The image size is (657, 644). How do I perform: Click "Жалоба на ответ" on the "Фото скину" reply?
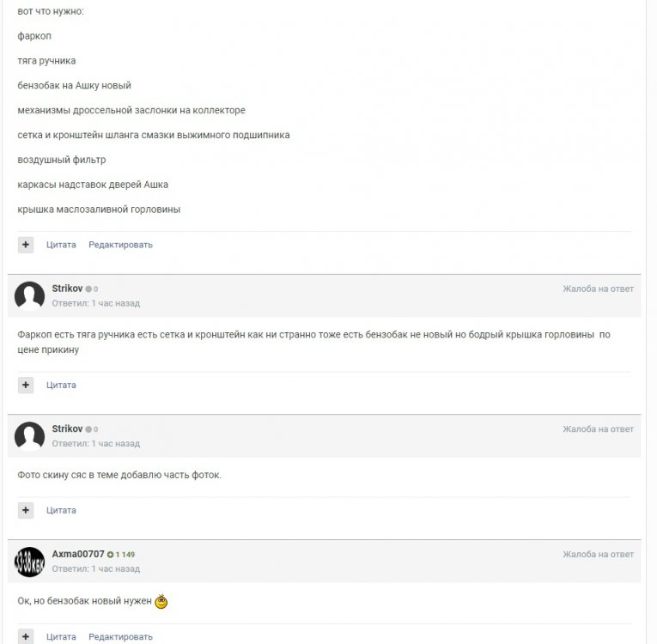598,428
